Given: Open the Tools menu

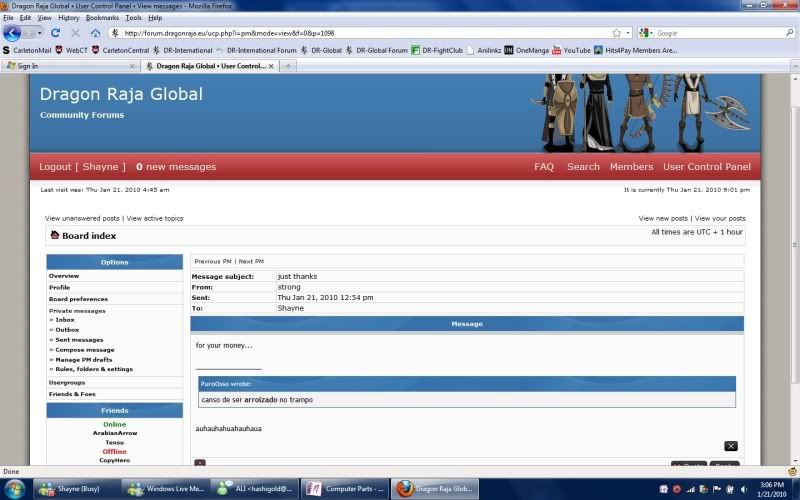Looking at the screenshot, I should [133, 17].
